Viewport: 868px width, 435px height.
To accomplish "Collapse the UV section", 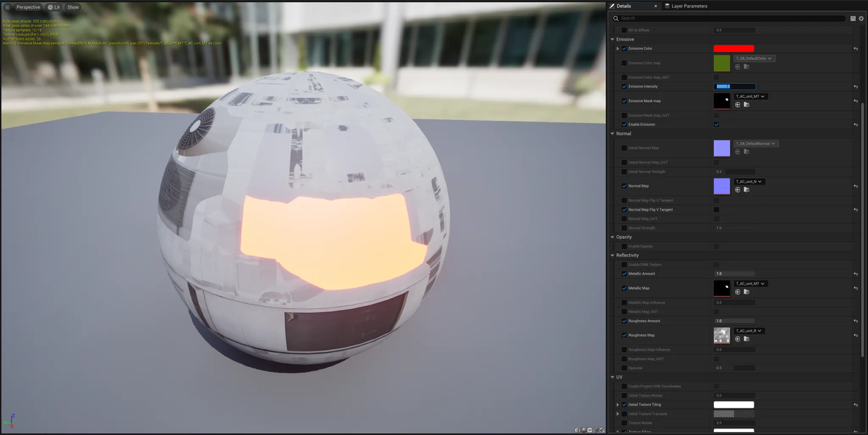I will click(x=613, y=376).
